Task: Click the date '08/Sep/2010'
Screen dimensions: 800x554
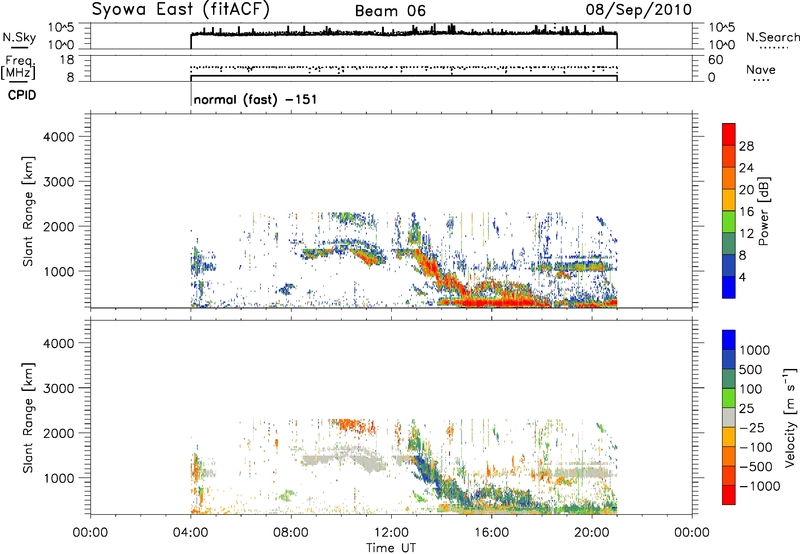Action: tap(639, 10)
